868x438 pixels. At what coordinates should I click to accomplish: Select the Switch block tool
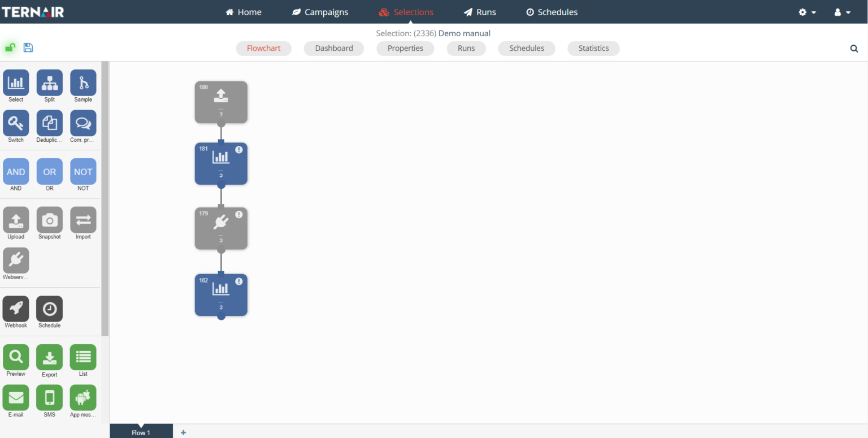click(16, 123)
